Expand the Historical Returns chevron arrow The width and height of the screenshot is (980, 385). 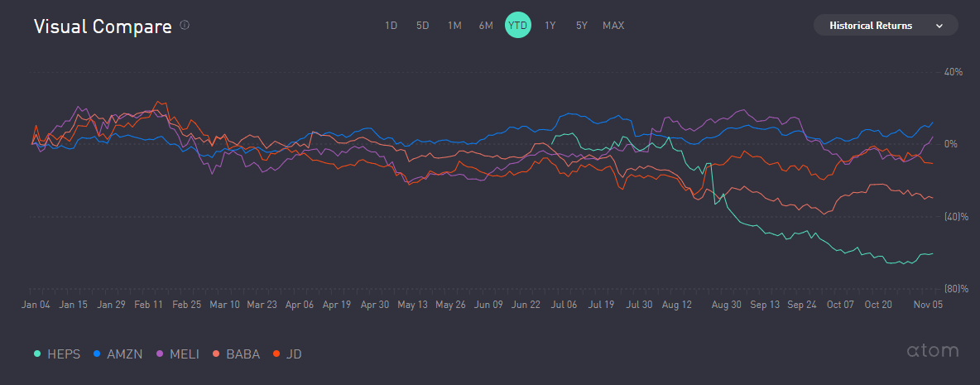click(939, 26)
